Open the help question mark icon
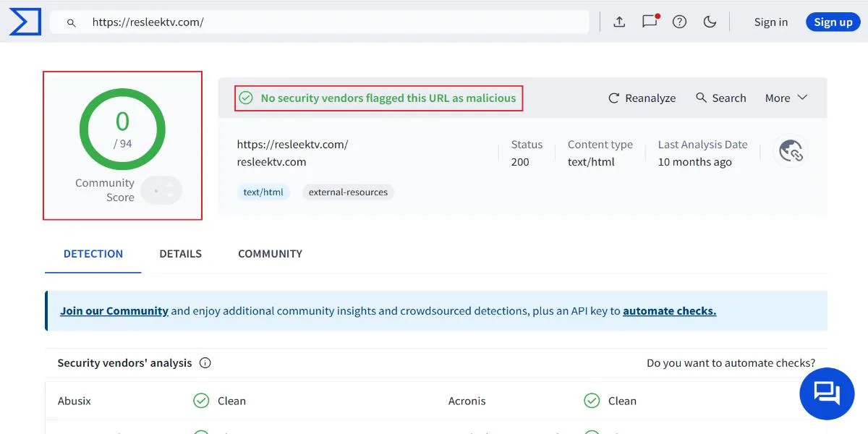Image resolution: width=868 pixels, height=434 pixels. [x=679, y=22]
